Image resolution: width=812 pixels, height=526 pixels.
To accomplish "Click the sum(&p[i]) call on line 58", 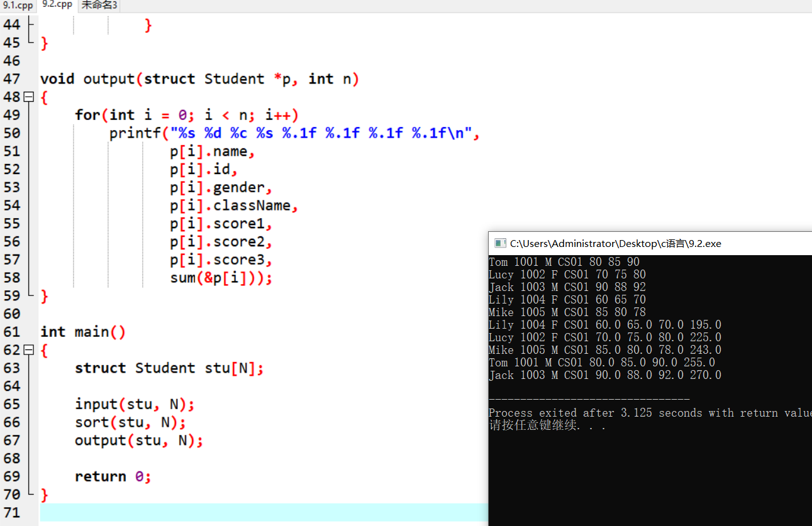I will pyautogui.click(x=221, y=278).
